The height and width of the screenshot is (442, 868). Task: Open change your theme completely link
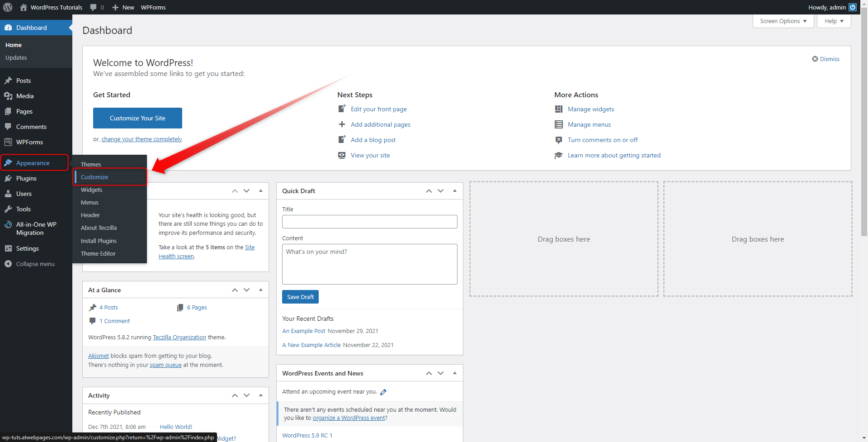coord(142,139)
